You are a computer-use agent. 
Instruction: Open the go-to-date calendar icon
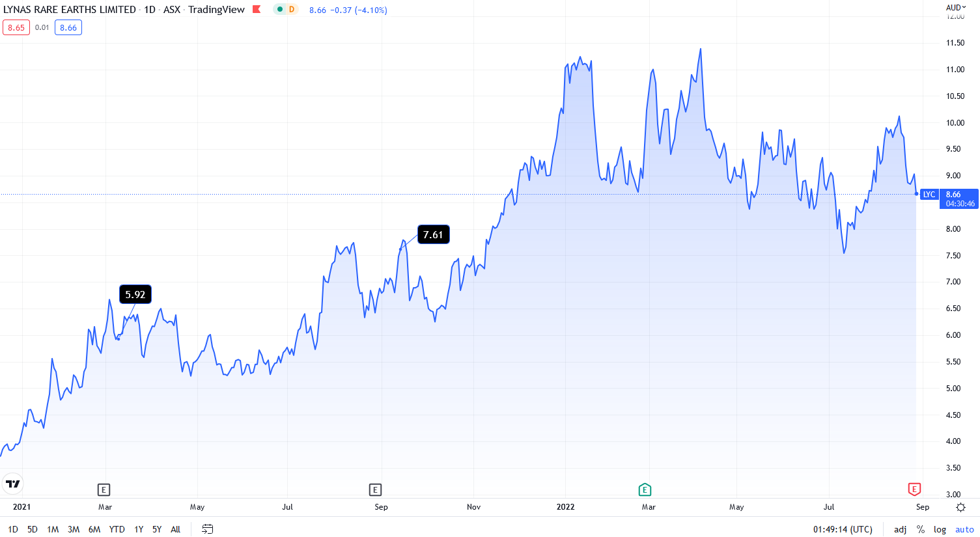click(x=207, y=529)
